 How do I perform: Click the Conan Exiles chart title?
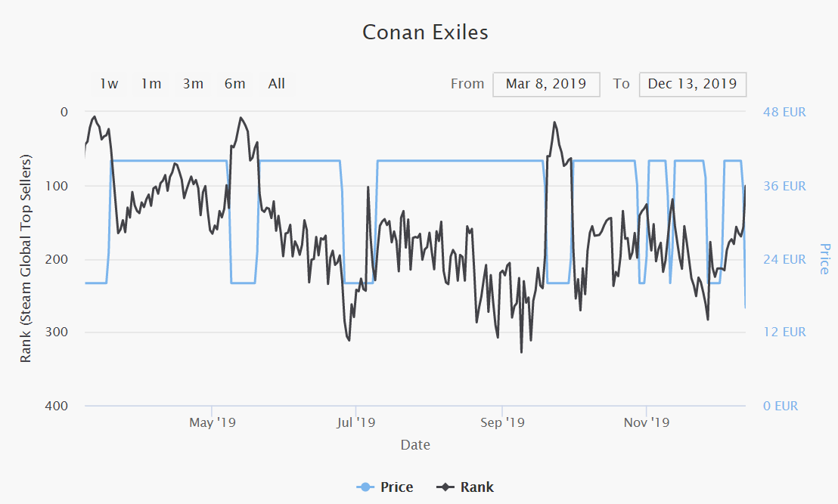pyautogui.click(x=425, y=32)
